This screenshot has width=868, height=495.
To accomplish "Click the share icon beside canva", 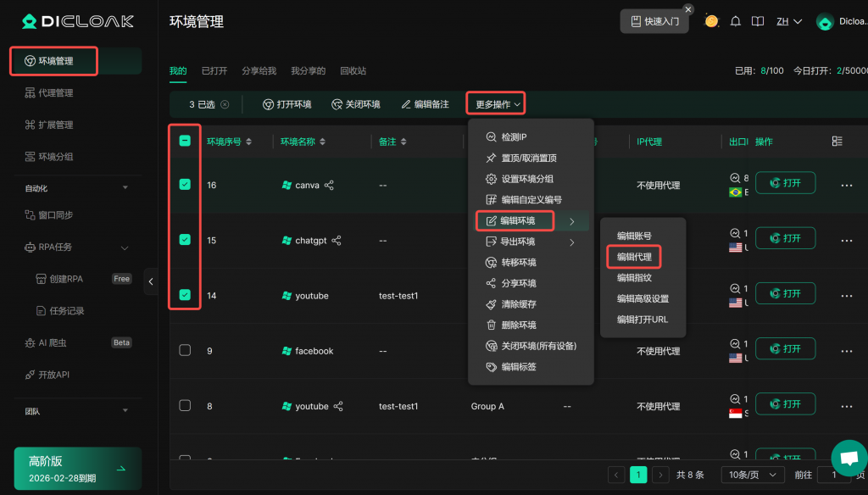I will [x=329, y=185].
